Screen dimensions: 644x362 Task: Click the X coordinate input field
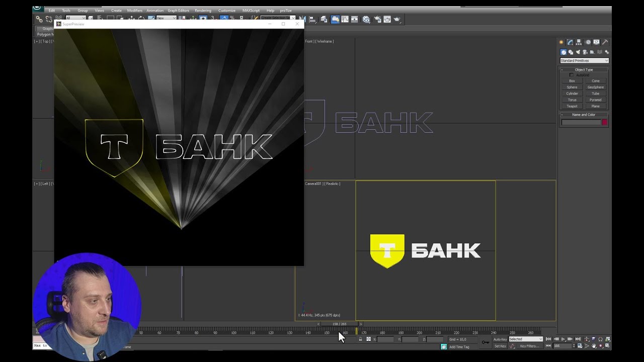pos(385,339)
